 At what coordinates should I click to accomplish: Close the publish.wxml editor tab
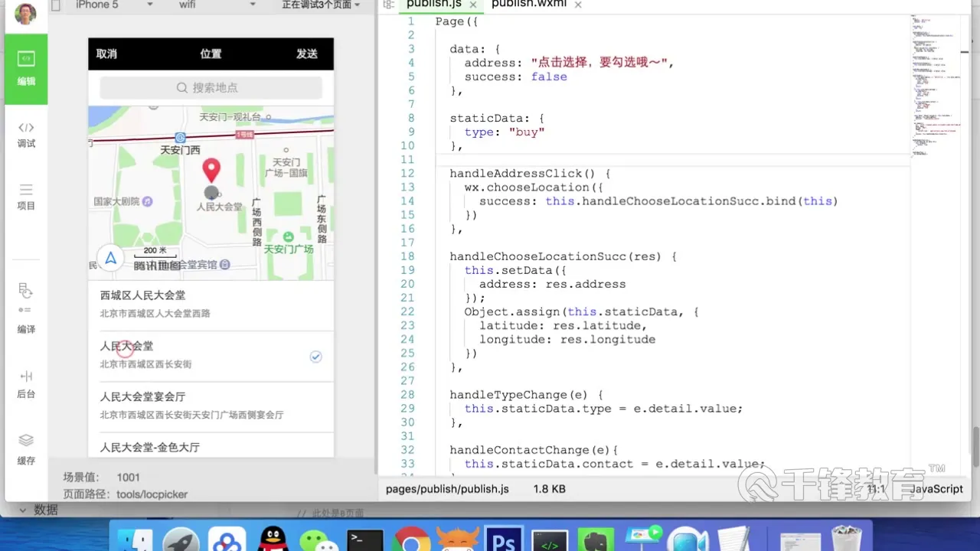[x=578, y=5]
